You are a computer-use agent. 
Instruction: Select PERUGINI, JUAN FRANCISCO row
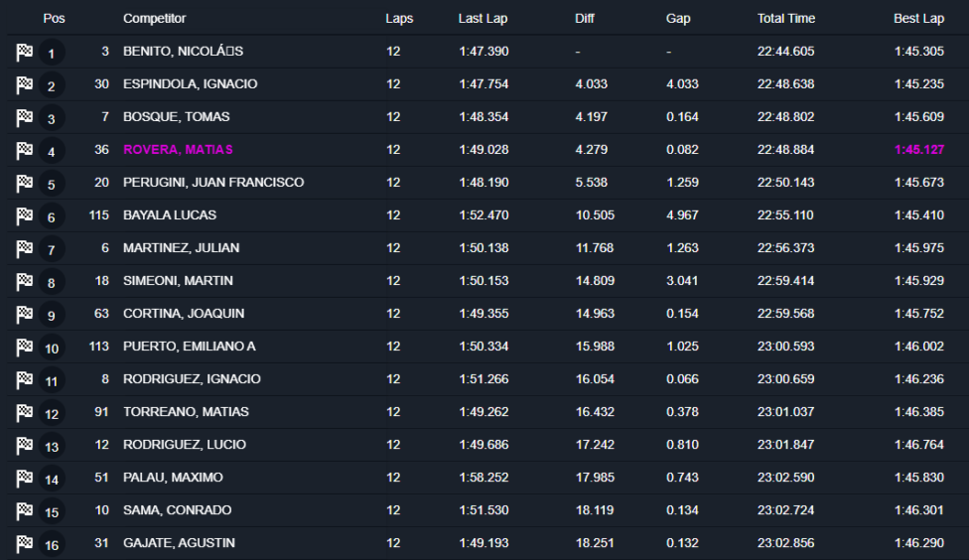pos(488,183)
